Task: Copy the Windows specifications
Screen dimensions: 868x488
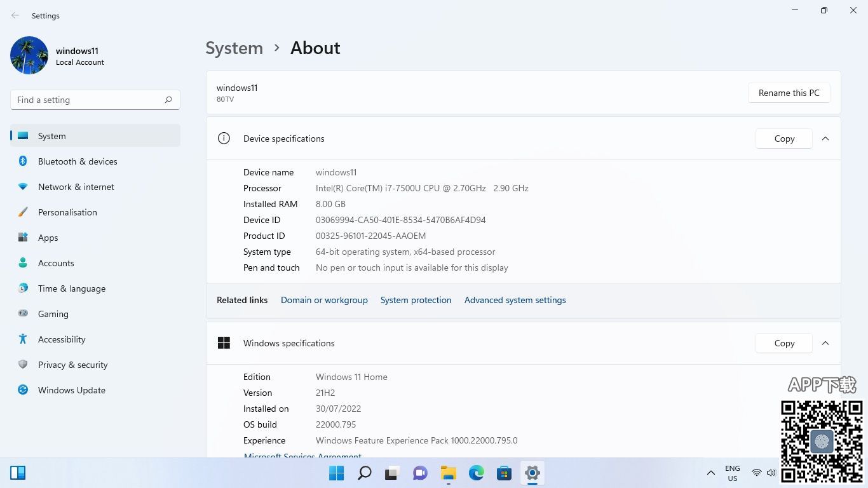Action: click(x=783, y=343)
